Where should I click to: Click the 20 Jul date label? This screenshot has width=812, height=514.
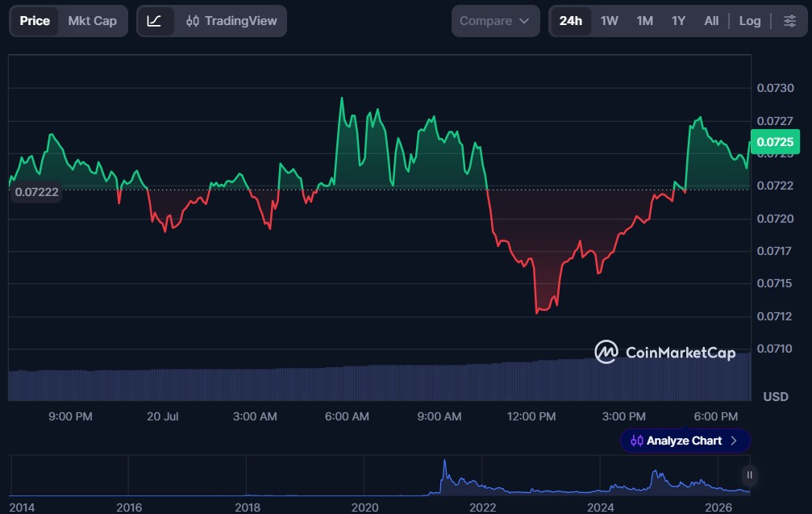[x=163, y=416]
